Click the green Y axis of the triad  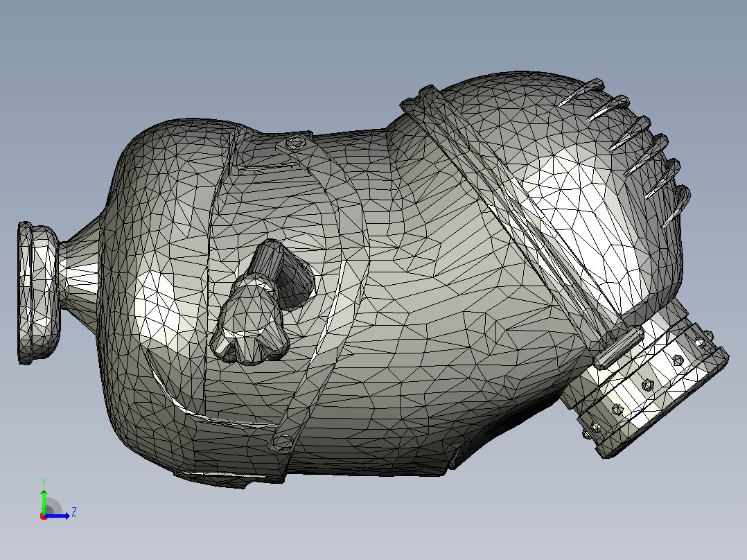tap(44, 501)
